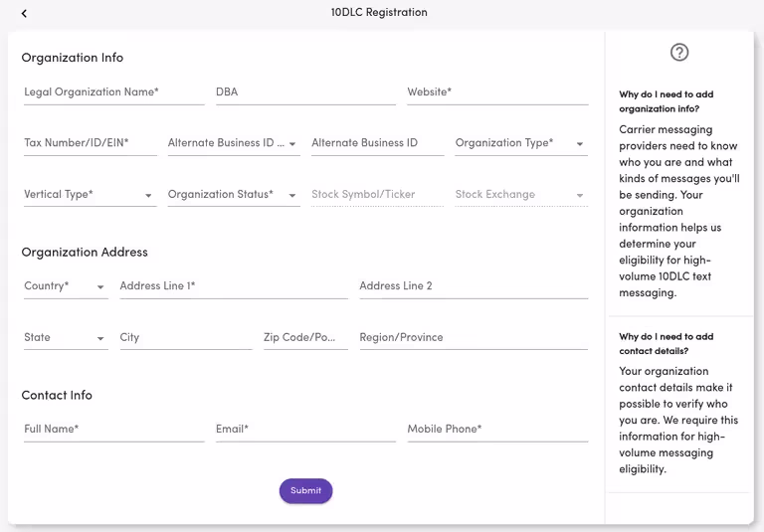Select the Website input field
Image resolution: width=764 pixels, height=532 pixels.
coord(497,92)
